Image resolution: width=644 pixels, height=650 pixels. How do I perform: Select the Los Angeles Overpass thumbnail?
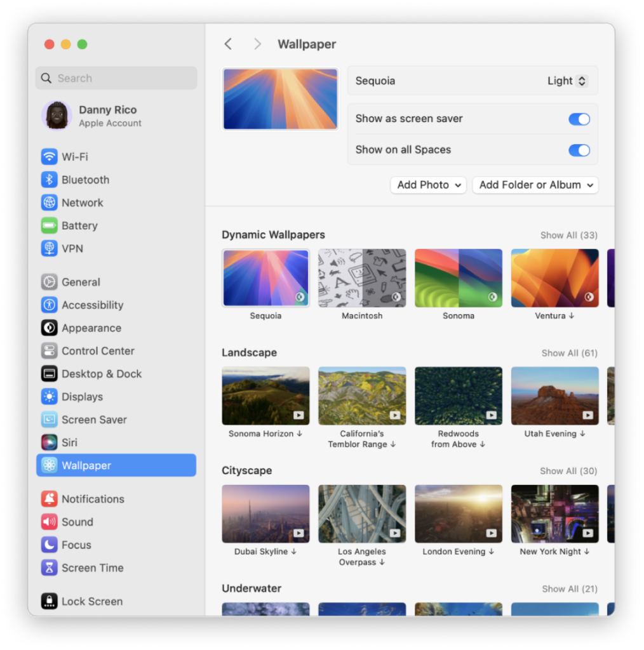click(x=362, y=514)
